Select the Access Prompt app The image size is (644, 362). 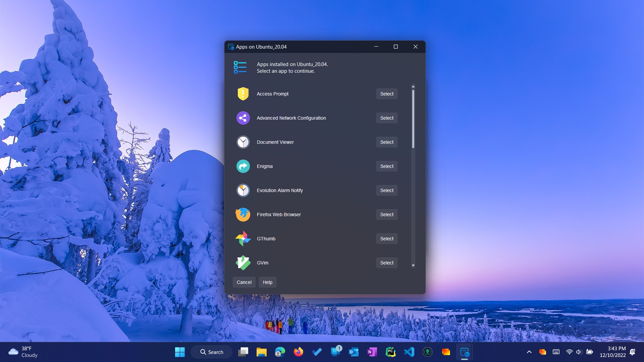[387, 94]
